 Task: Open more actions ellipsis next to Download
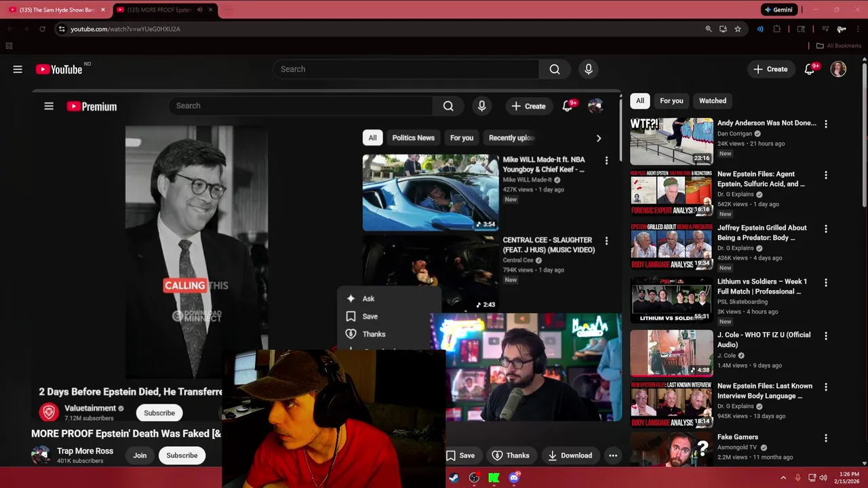pyautogui.click(x=613, y=455)
